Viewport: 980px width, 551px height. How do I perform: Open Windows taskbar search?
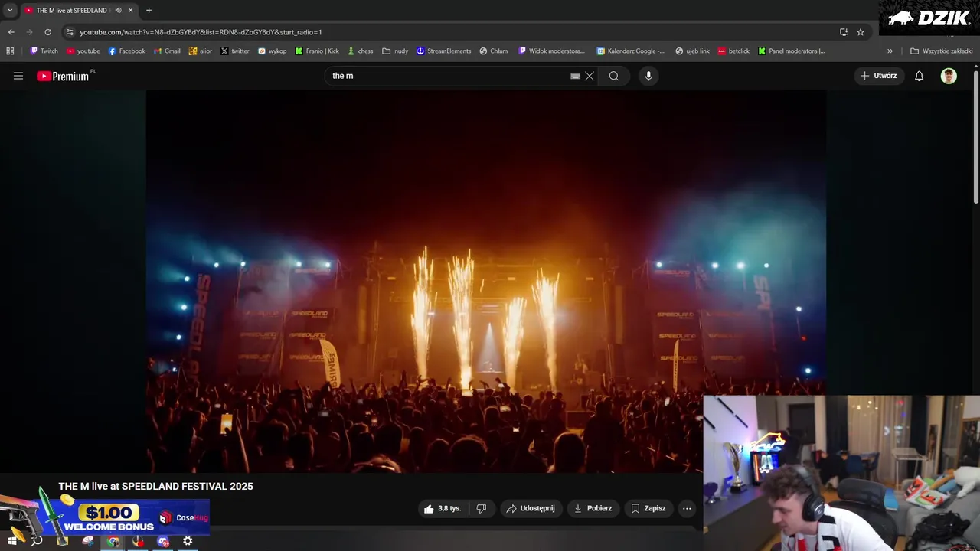[x=36, y=541]
